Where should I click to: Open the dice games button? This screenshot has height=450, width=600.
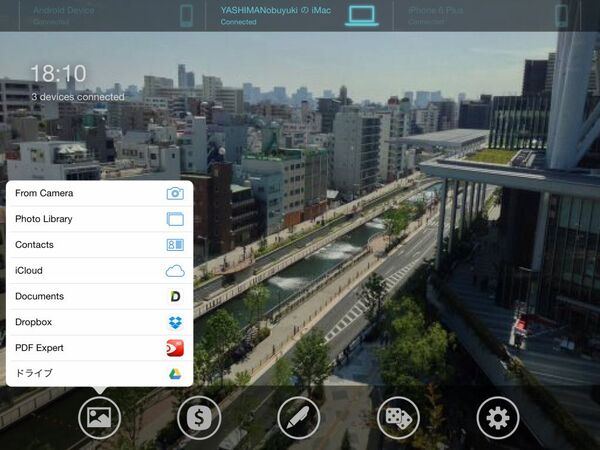398,417
